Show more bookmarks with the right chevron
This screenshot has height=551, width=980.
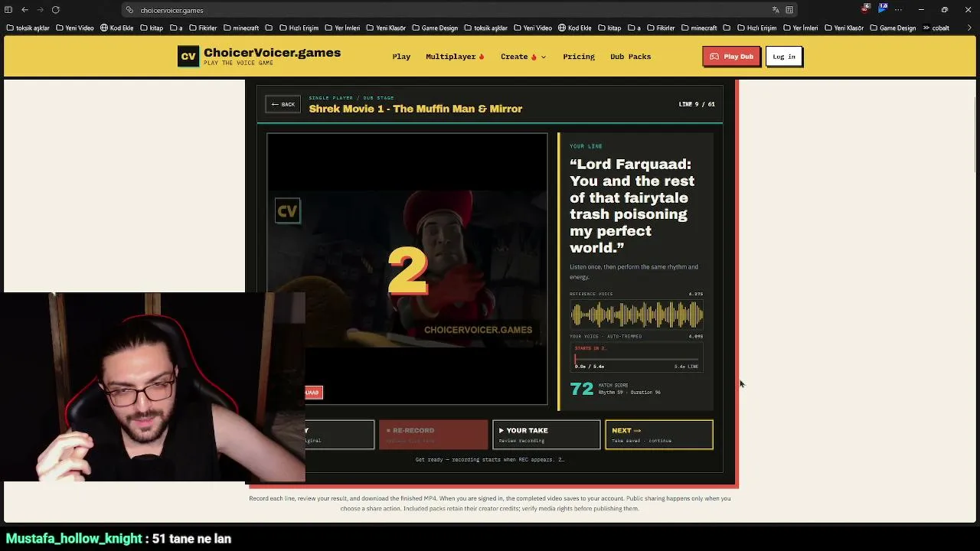tap(971, 28)
